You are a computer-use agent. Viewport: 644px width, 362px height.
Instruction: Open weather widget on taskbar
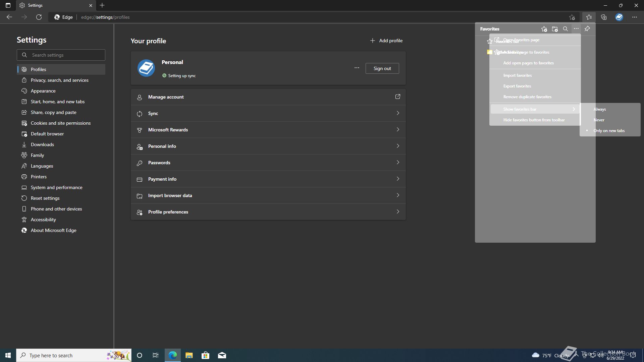pyautogui.click(x=550, y=355)
